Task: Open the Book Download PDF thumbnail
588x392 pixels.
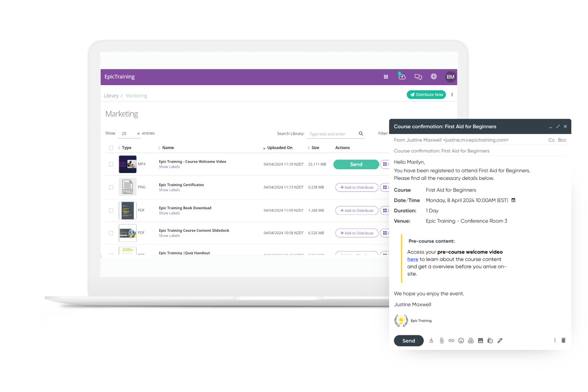Action: [128, 210]
